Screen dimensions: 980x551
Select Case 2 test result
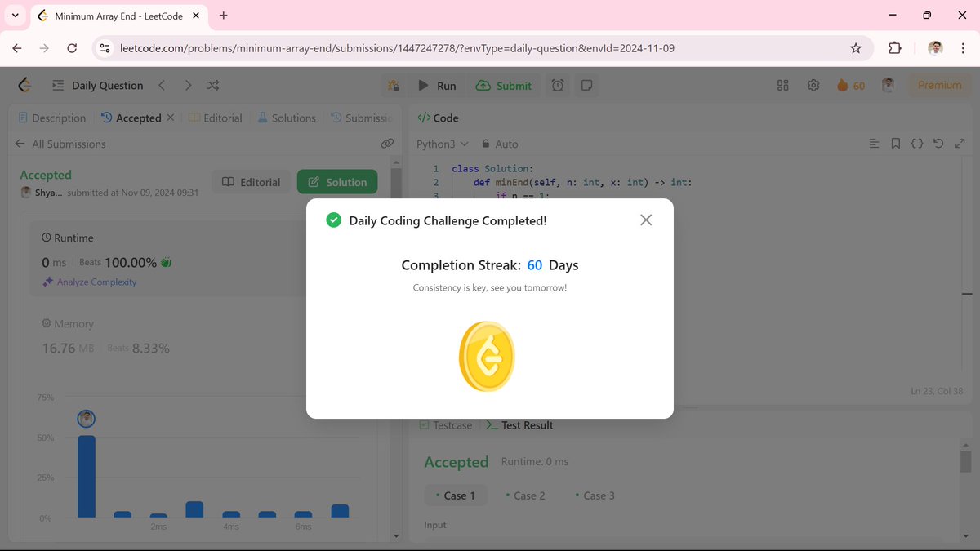coord(525,495)
